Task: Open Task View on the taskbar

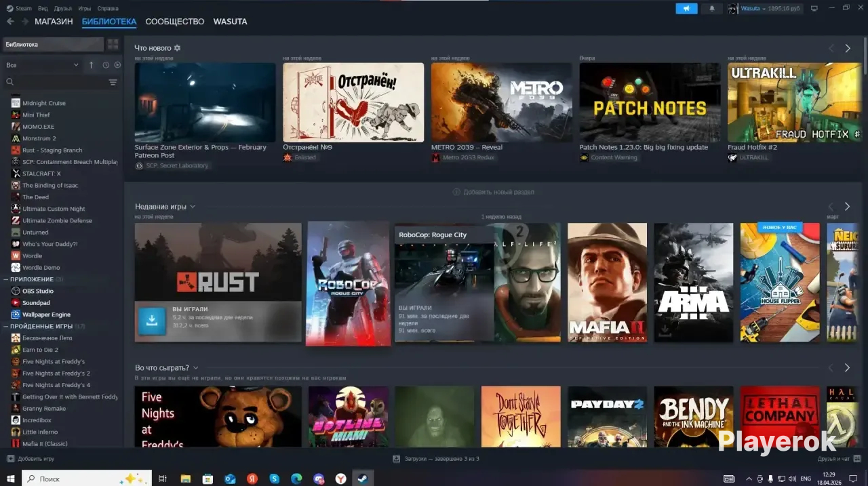Action: coord(163,479)
